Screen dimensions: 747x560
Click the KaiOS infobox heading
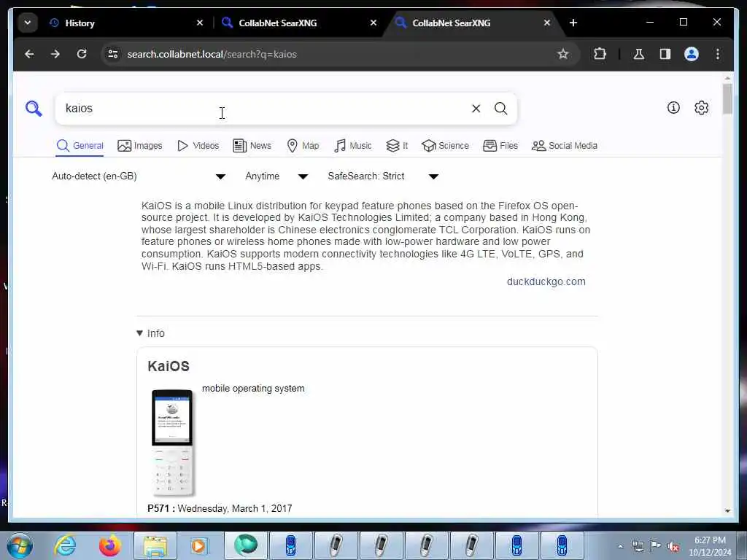point(169,366)
